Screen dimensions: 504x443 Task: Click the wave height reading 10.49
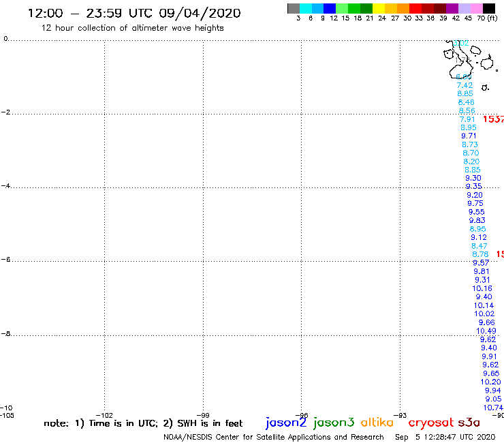pyautogui.click(x=486, y=331)
